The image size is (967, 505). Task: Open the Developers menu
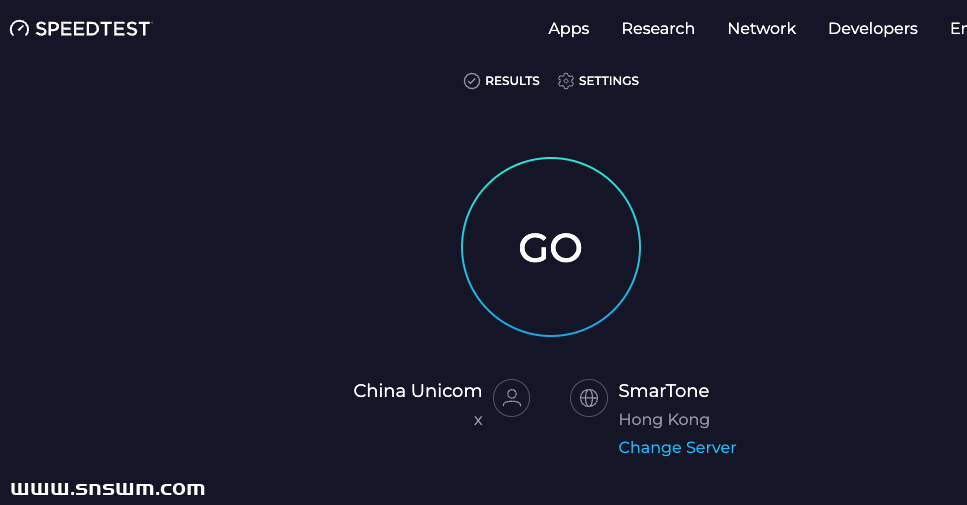pyautogui.click(x=872, y=29)
